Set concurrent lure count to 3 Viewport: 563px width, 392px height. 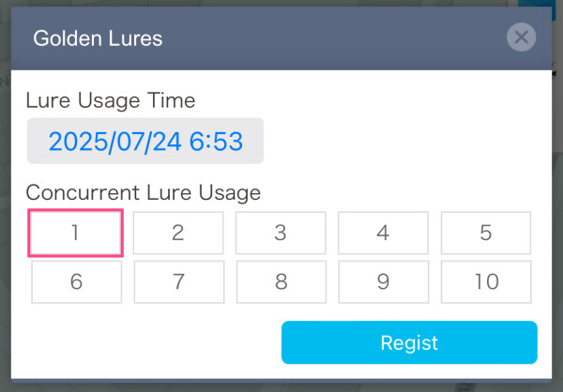pyautogui.click(x=281, y=233)
